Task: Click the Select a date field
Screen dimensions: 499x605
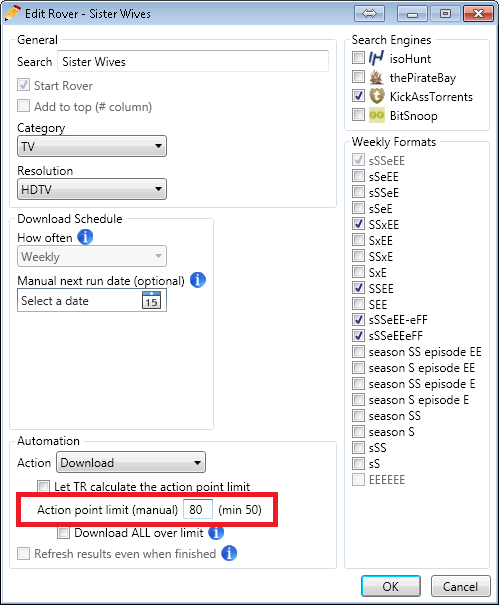Action: (x=92, y=300)
